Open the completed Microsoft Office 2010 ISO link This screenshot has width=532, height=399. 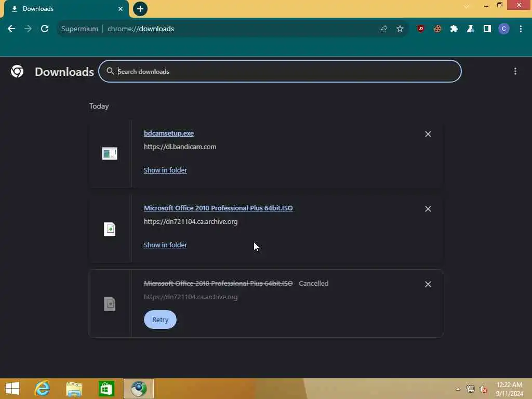[218, 208]
